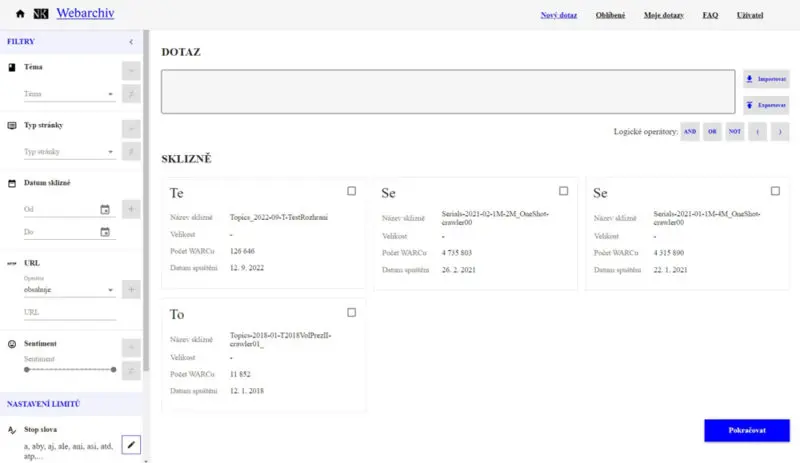Click the Sentiment slider track

(x=68, y=369)
